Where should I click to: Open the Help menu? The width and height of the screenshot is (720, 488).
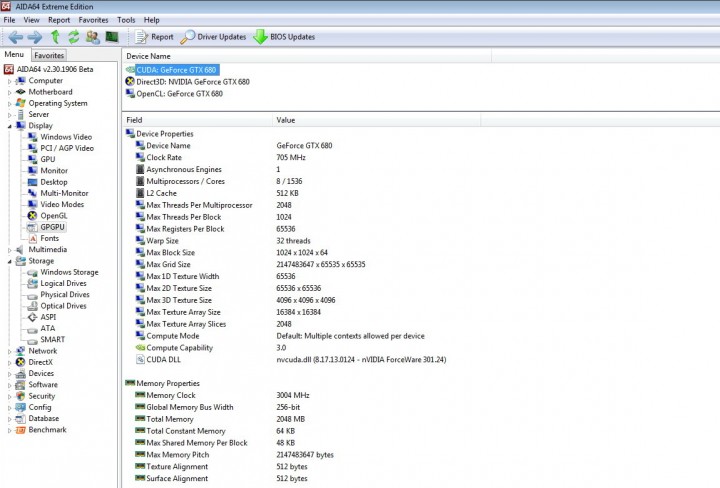tap(152, 20)
